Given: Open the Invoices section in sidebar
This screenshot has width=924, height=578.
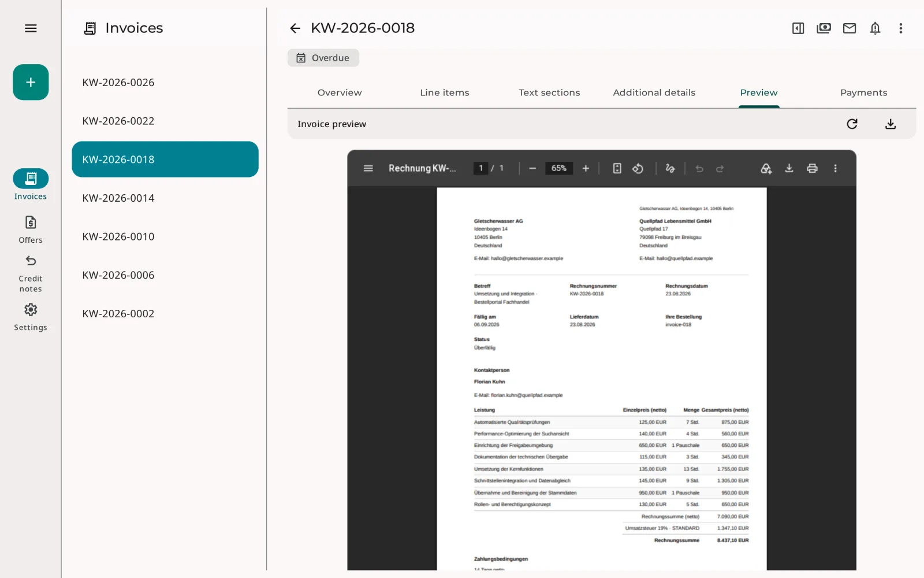Looking at the screenshot, I should [31, 185].
